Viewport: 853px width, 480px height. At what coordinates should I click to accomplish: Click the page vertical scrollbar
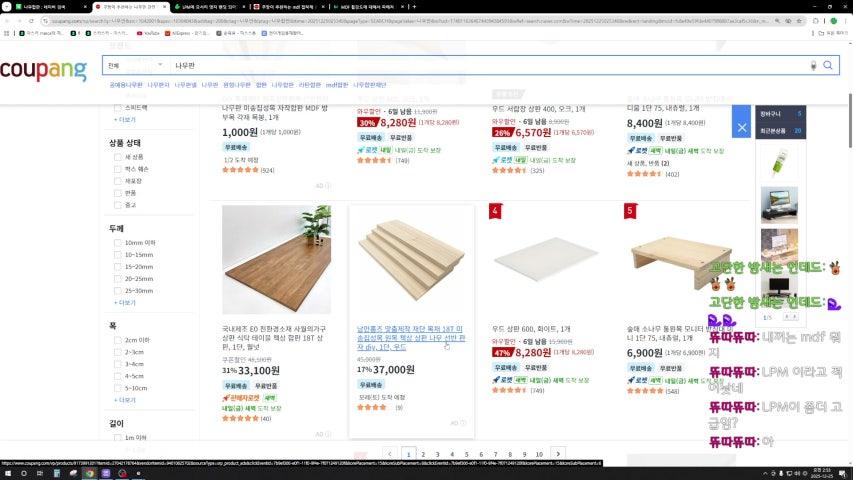tap(850, 121)
